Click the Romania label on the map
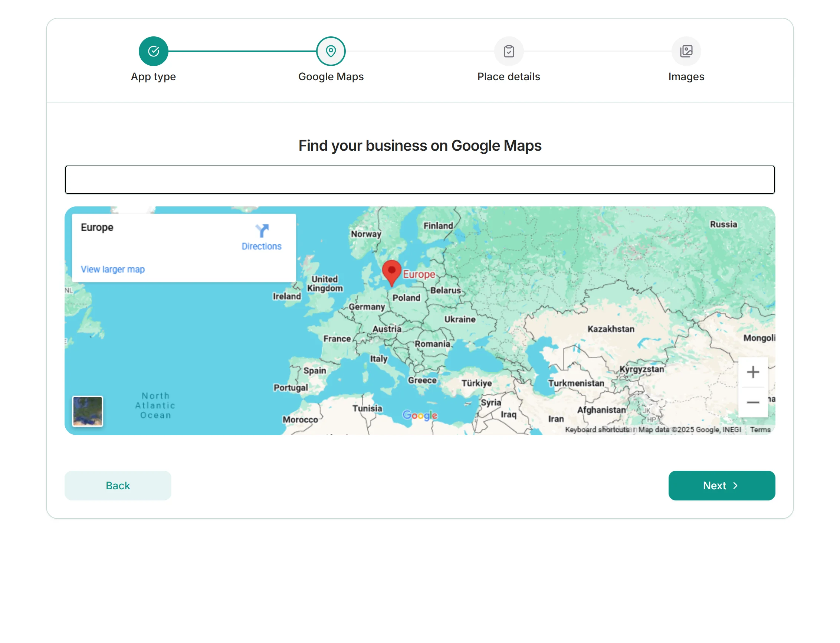 (432, 344)
